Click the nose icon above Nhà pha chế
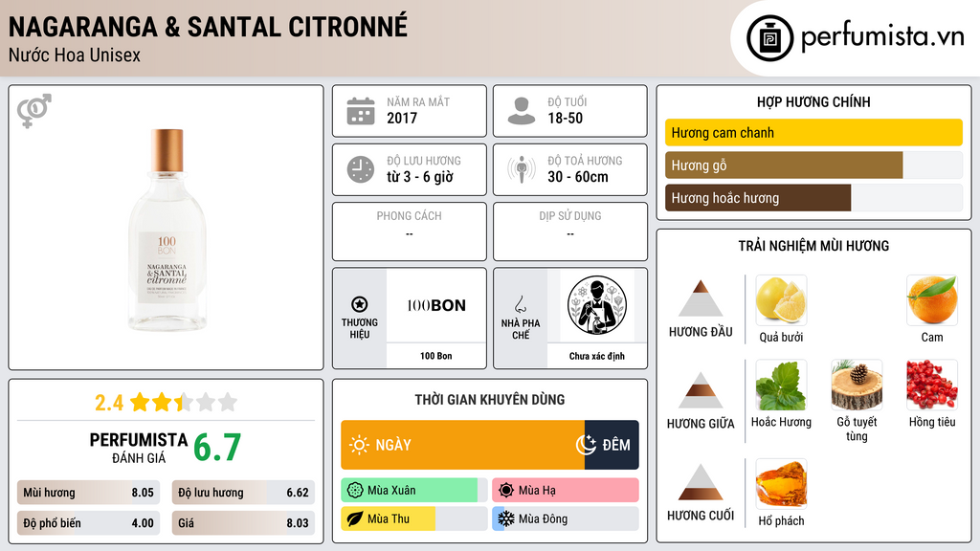 pyautogui.click(x=521, y=304)
